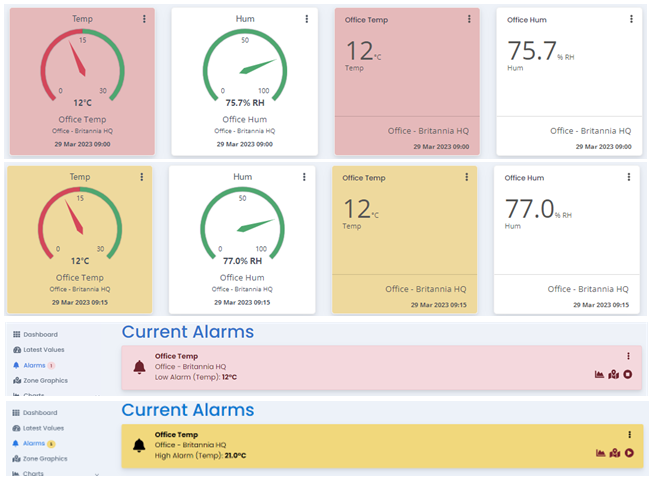Click Office Temp title on yellow High Alarm card

pos(176,434)
